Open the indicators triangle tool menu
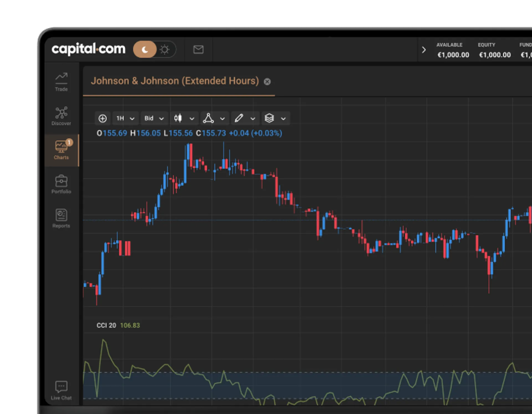This screenshot has height=414, width=532. point(208,118)
